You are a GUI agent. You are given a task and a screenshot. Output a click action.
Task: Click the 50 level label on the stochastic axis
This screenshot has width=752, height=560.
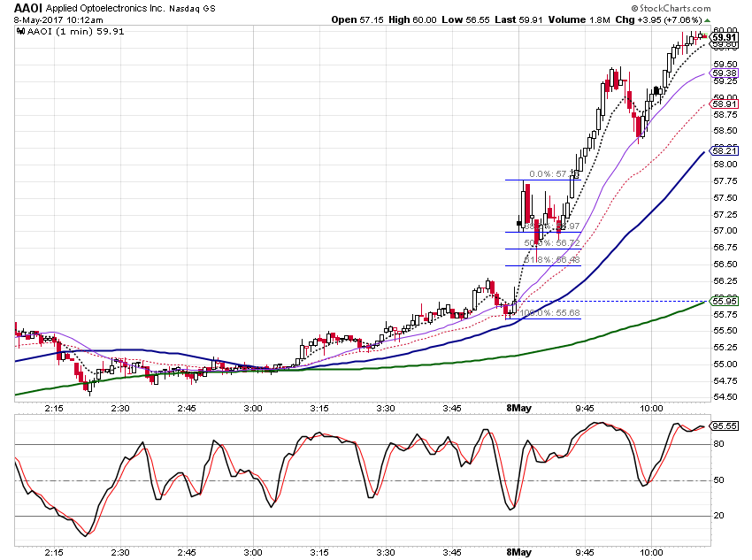pos(719,479)
